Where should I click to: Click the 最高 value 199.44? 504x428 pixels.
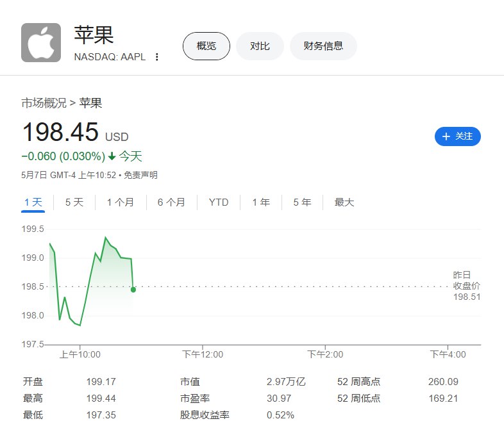(101, 398)
